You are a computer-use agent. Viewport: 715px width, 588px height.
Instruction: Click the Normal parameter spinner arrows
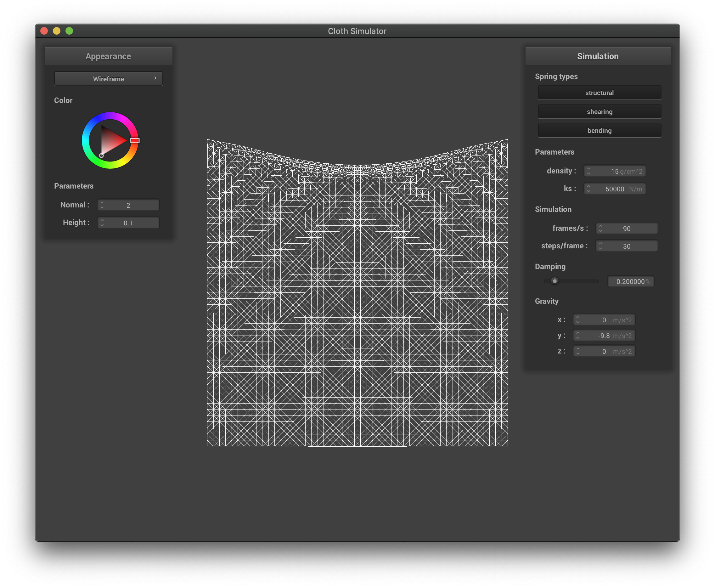(x=102, y=205)
